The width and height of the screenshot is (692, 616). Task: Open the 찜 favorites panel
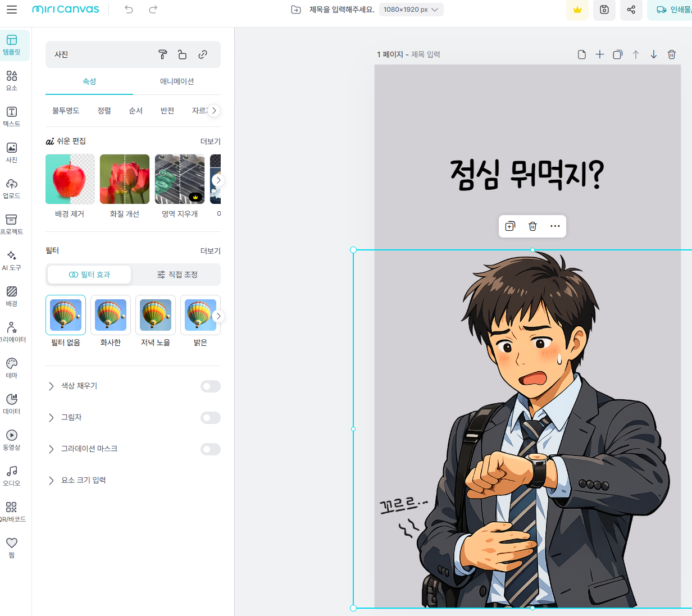[x=12, y=548]
